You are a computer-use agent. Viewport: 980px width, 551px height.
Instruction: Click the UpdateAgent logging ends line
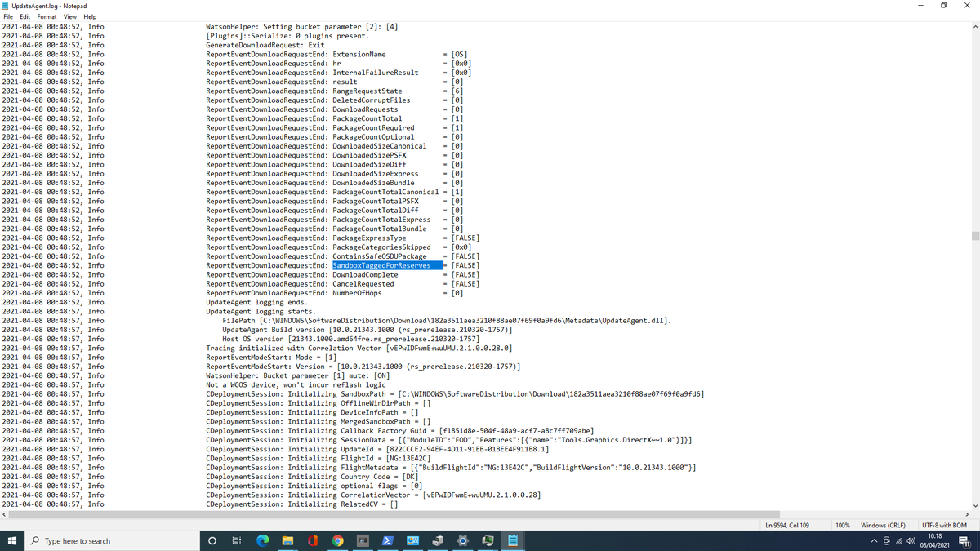pos(256,302)
